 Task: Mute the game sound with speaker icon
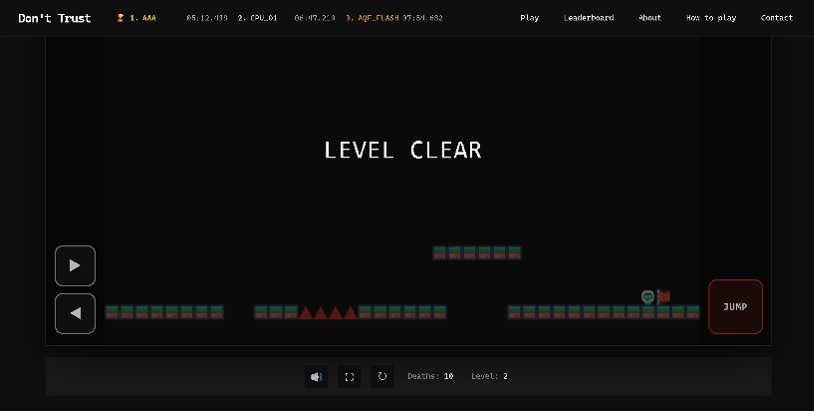click(316, 377)
